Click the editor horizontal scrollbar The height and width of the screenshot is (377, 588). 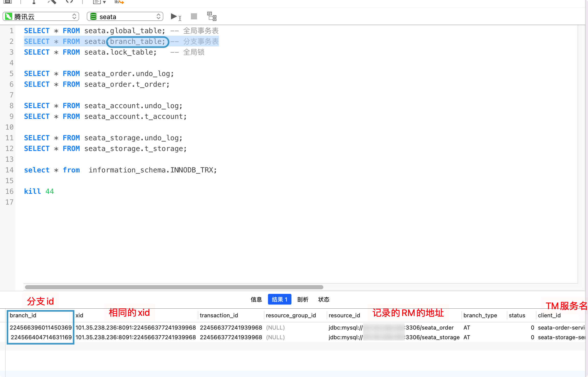tap(174, 287)
